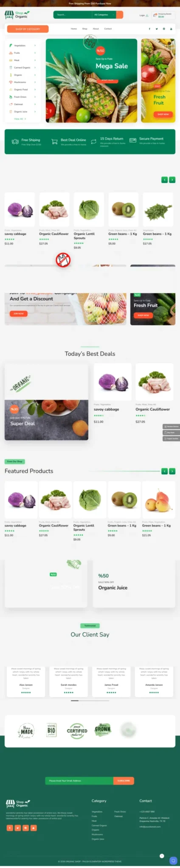Expand the Shop By Category menu
Image resolution: width=180 pixels, height=868 pixels.
(28, 29)
